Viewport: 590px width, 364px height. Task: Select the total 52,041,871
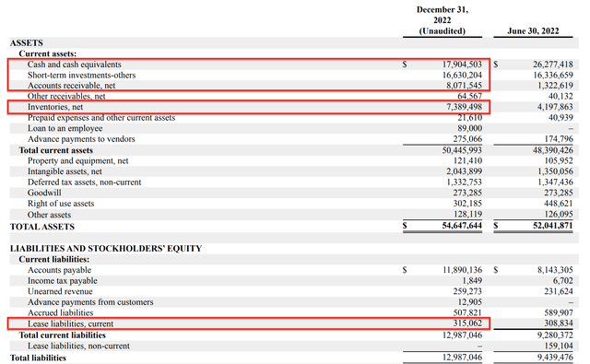tap(553, 226)
